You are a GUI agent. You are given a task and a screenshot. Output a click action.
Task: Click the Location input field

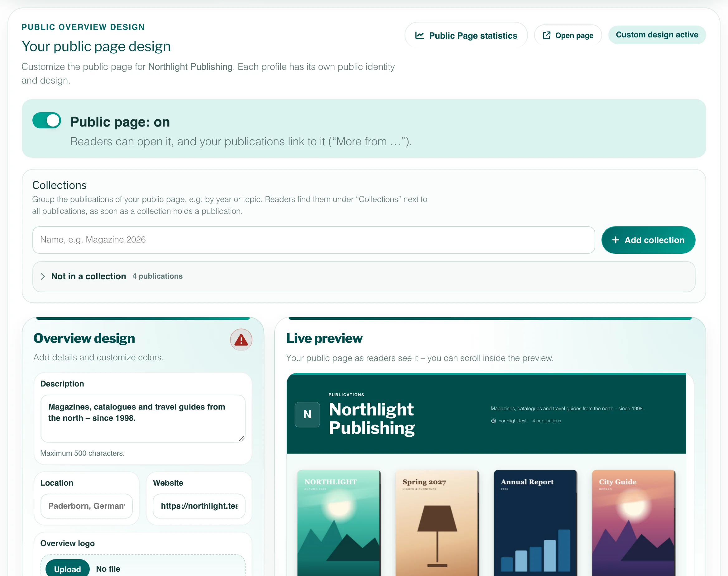[87, 506]
